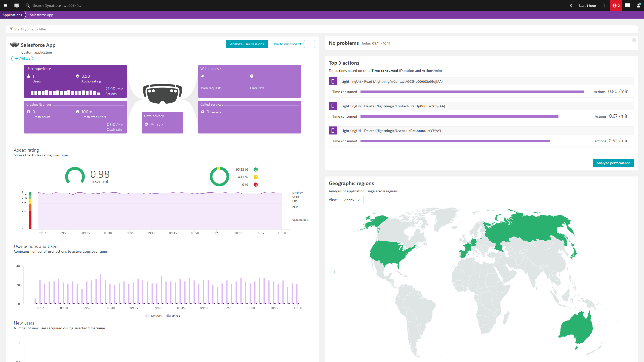Open the user profile icon
The width and height of the screenshot is (644, 362).
point(638,6)
